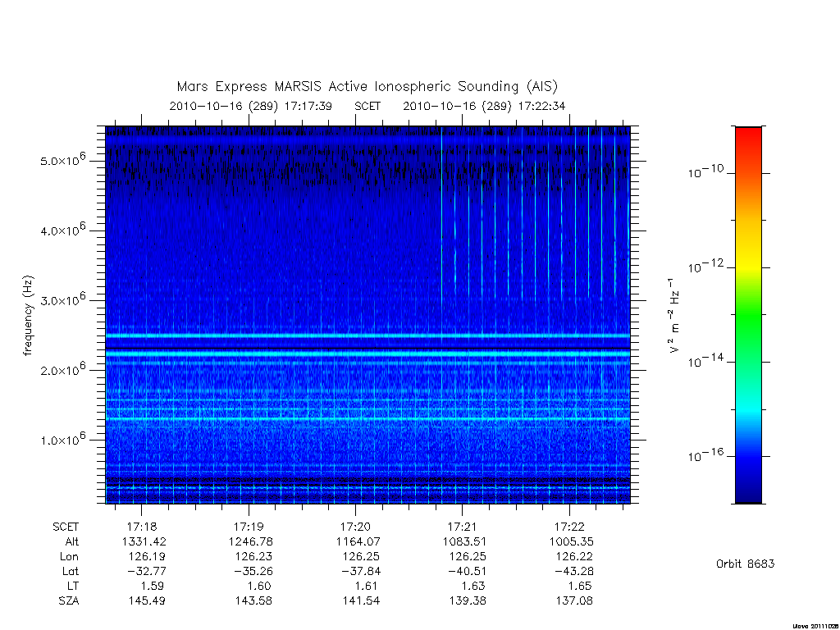This screenshot has width=840, height=630.
Task: Click the 'SZA' row header
Action: [69, 601]
